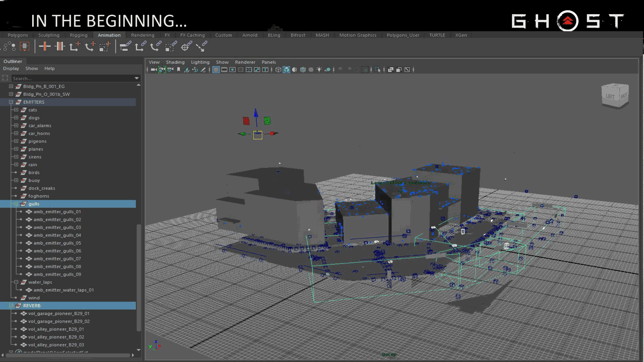
Task: Collapse the EMITTERS group
Action: [11, 102]
